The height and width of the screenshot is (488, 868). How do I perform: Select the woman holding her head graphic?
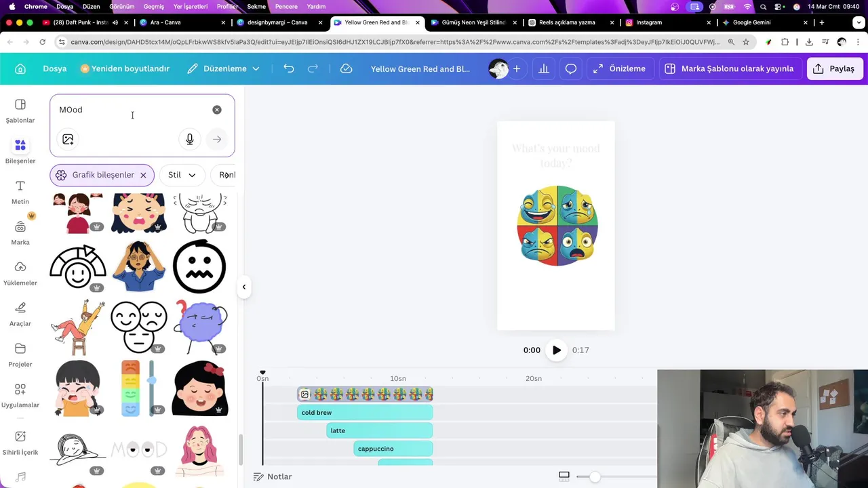(139, 266)
